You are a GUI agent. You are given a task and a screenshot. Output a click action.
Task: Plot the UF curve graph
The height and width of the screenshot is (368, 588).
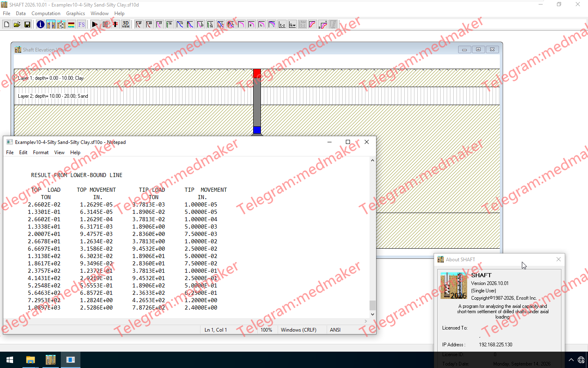tap(139, 25)
